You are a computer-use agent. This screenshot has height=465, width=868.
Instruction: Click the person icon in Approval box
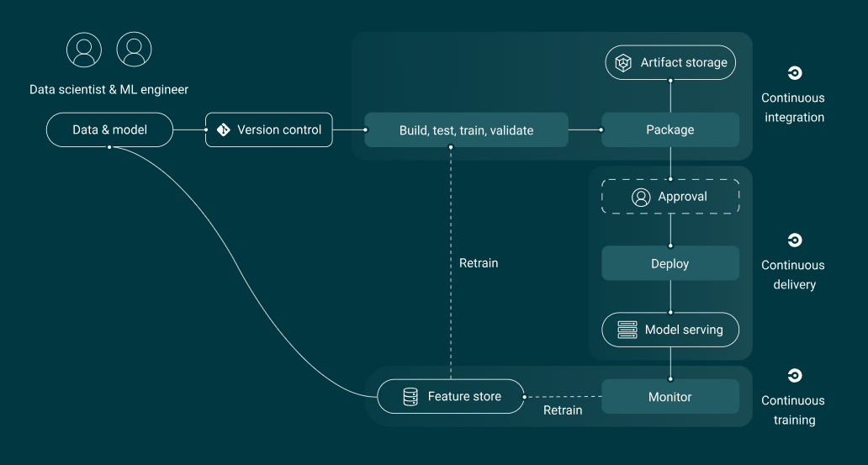(x=641, y=197)
